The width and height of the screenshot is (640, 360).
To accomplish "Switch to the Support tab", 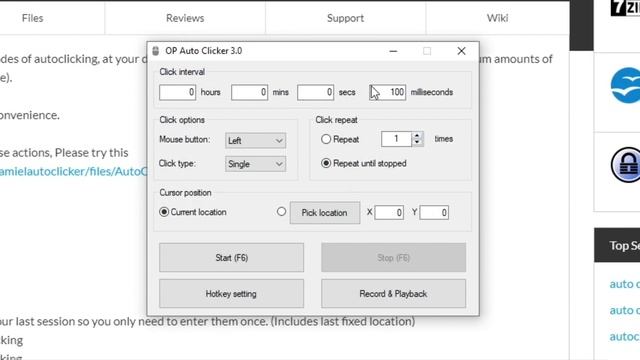I will click(345, 18).
